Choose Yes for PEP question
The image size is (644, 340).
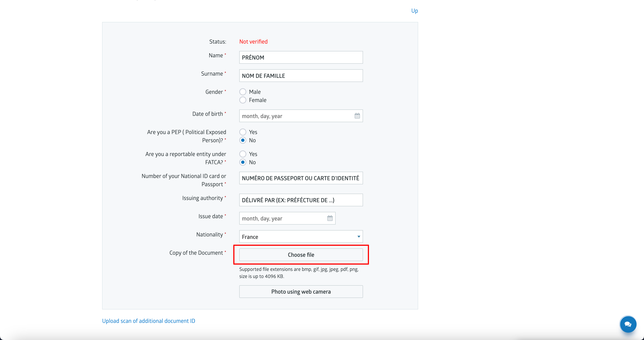click(242, 132)
